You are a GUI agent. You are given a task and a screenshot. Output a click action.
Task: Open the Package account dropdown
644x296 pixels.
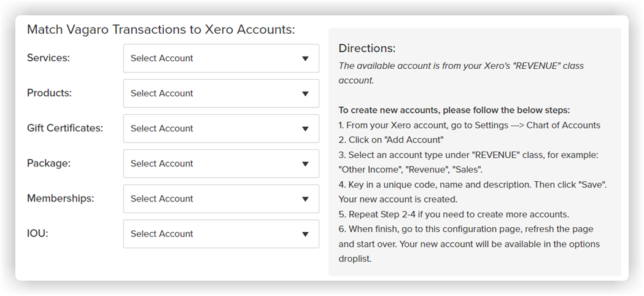pyautogui.click(x=221, y=163)
